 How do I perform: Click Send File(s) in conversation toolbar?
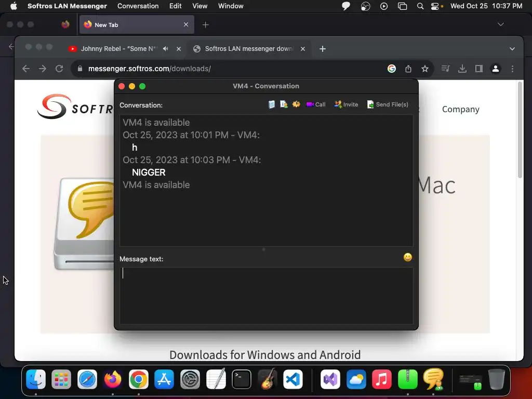point(388,104)
